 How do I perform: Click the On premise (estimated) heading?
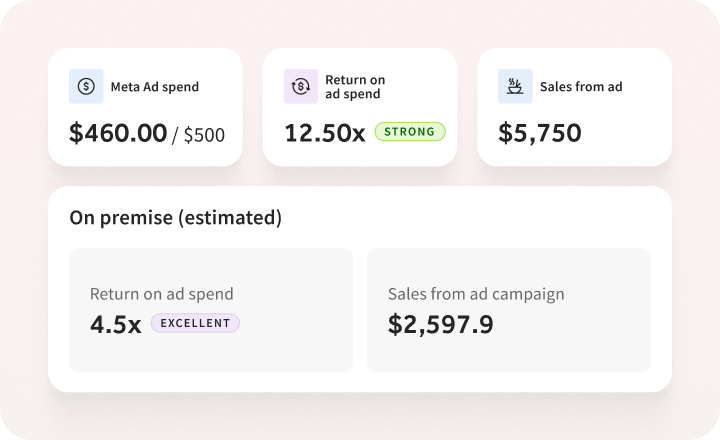pos(175,218)
